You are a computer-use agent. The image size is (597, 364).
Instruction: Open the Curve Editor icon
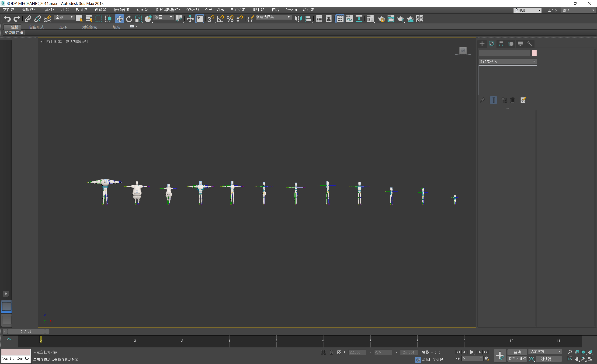pos(349,19)
